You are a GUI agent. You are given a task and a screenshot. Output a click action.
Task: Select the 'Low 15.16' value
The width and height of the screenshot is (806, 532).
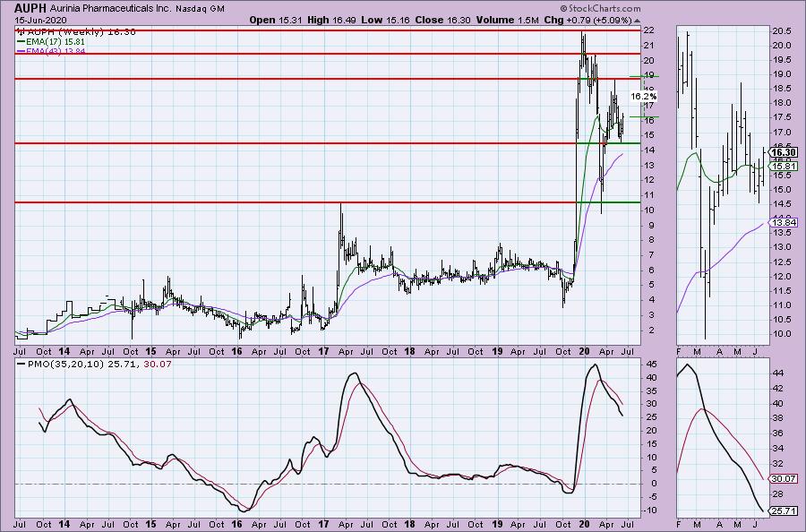pyautogui.click(x=387, y=20)
